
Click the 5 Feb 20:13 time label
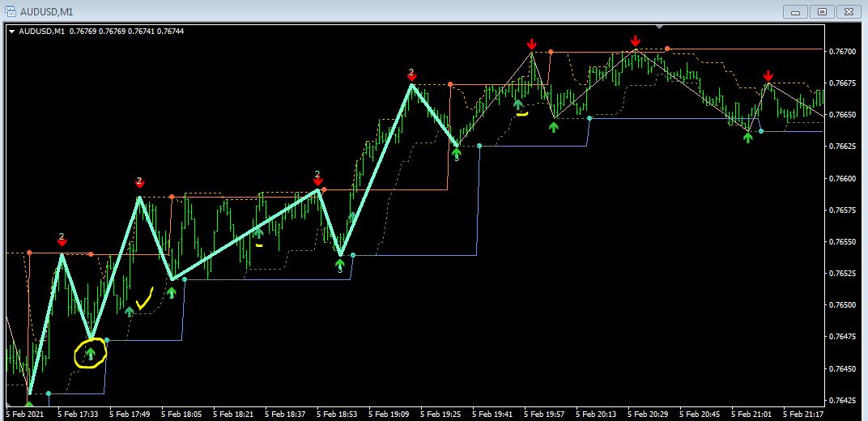coord(596,414)
